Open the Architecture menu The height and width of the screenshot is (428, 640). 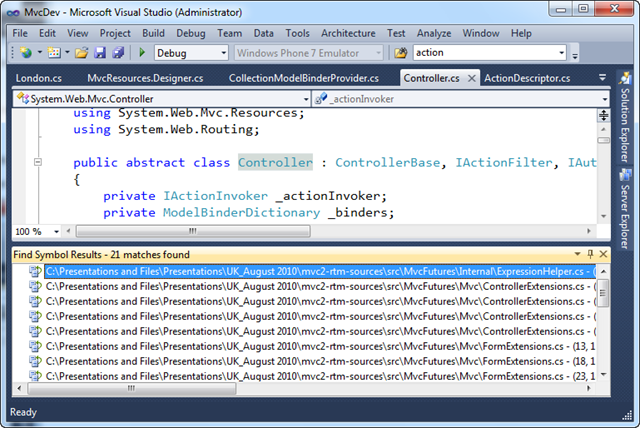coord(348,33)
